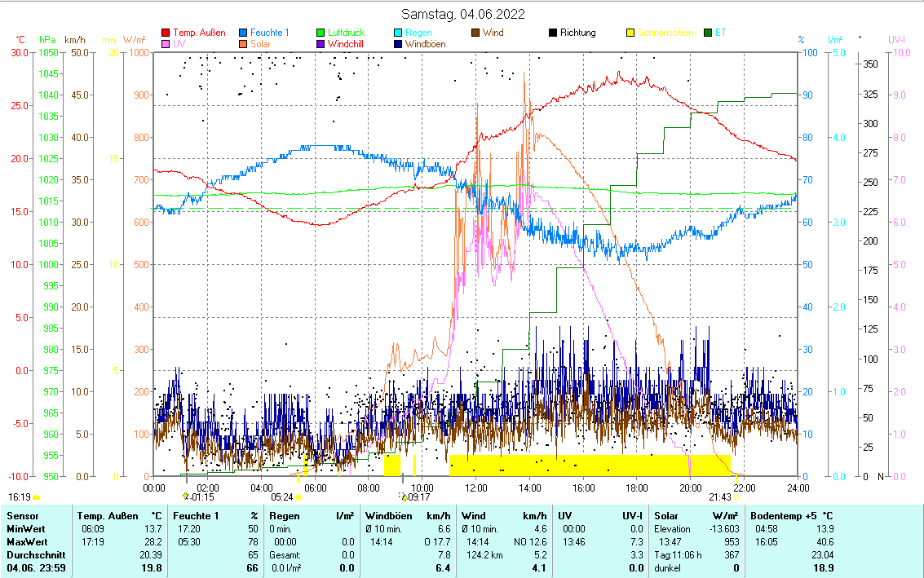
Task: Click the 'MinWert' row label
Action: 26,529
